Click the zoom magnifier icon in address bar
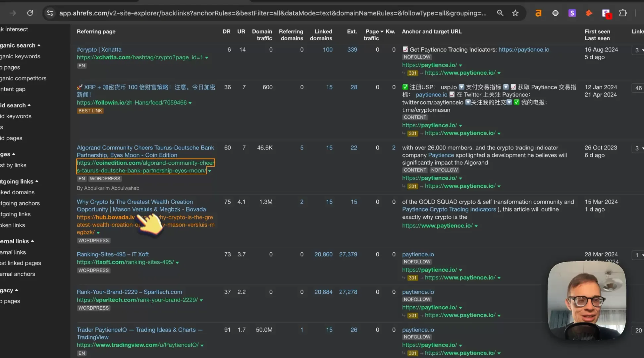This screenshot has width=644, height=358. point(500,13)
